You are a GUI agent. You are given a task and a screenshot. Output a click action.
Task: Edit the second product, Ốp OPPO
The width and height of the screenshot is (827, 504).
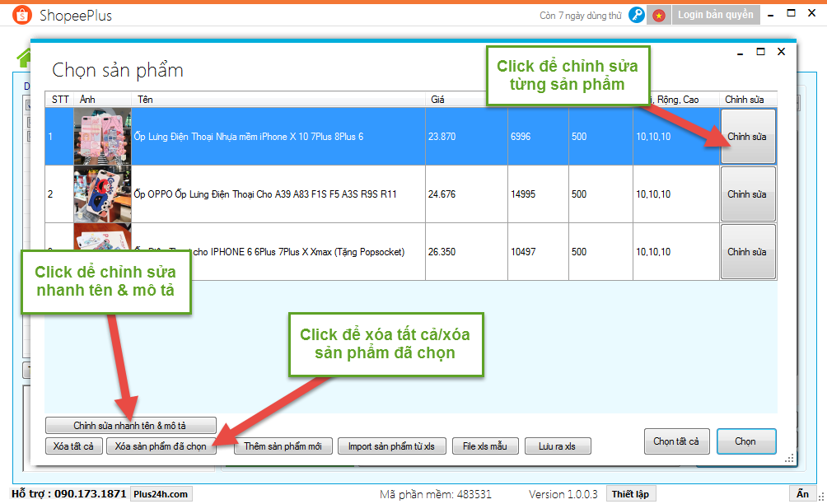(747, 194)
